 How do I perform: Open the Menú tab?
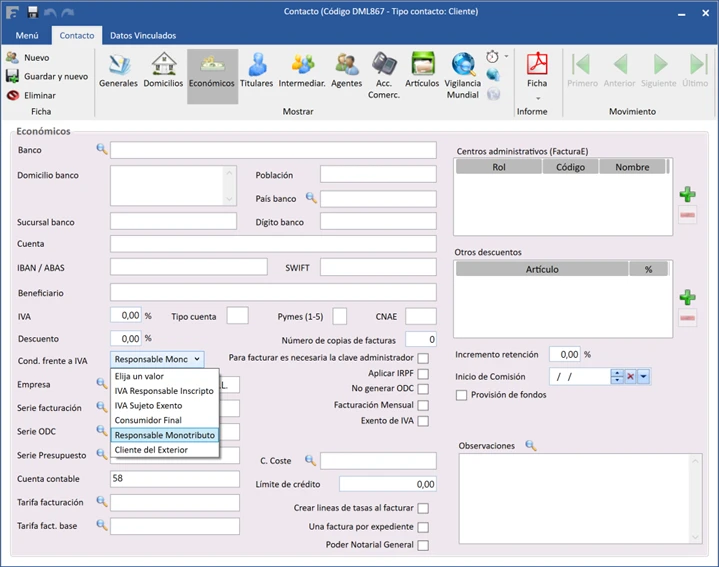(27, 36)
